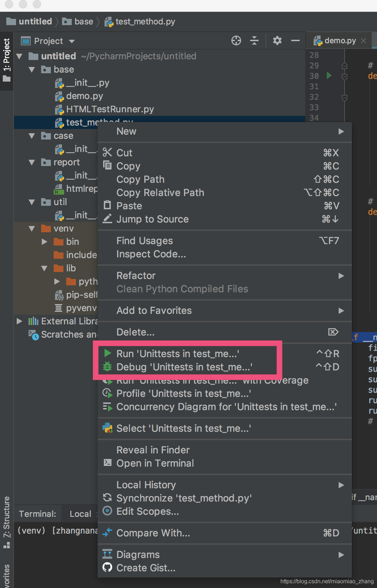Collapse the base folder
Viewport: 377px width, 588px height.
click(32, 69)
